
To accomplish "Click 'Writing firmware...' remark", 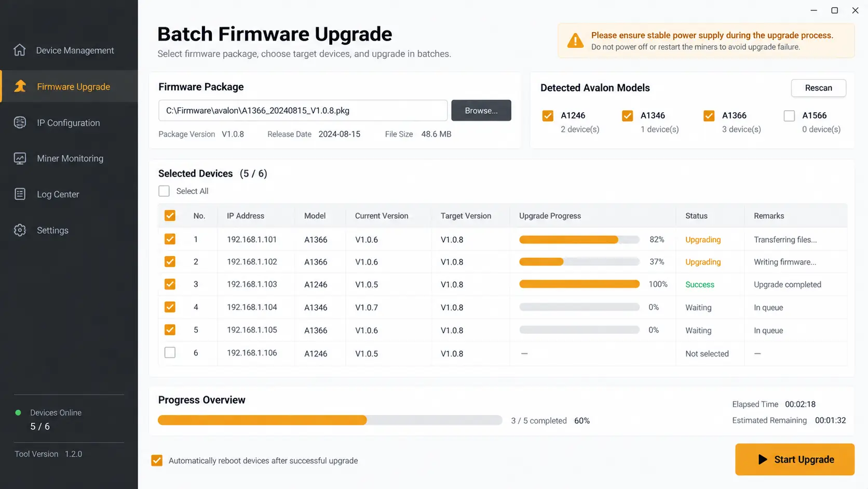I will [785, 262].
